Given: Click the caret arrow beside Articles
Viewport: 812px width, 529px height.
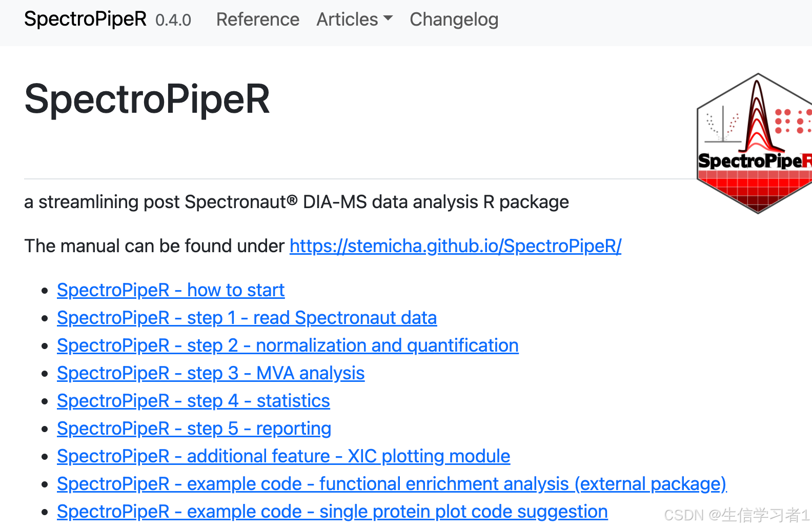Looking at the screenshot, I should click(x=388, y=18).
